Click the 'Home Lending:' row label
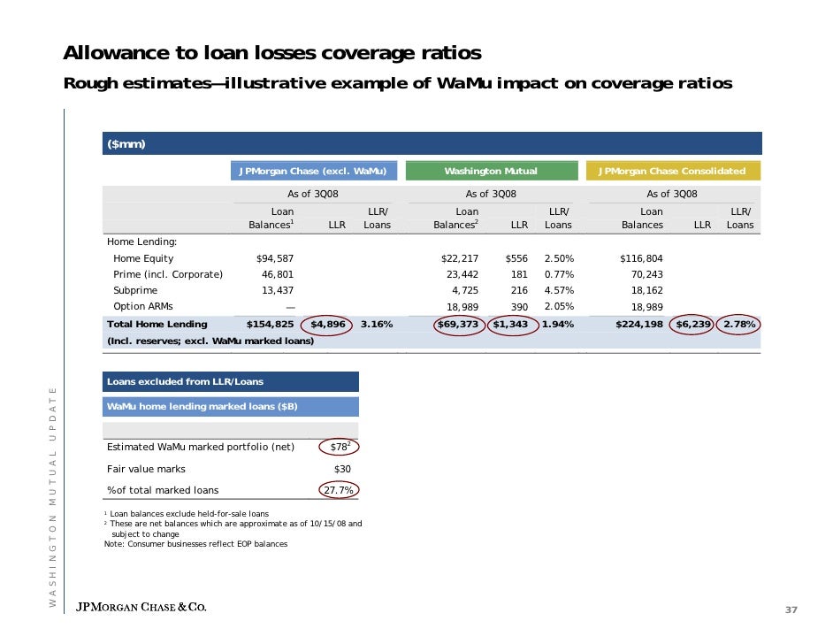The image size is (833, 644). (x=141, y=241)
